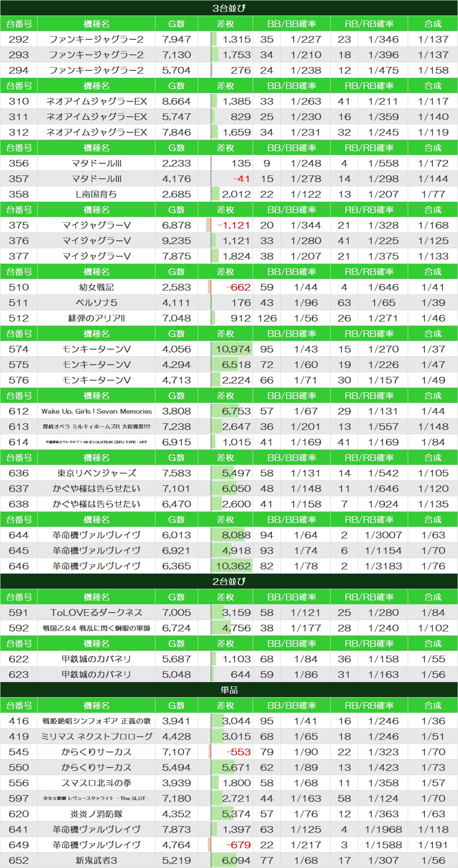
Task: Select 炎炎ノ消防隊 machine name
Action: [96, 814]
